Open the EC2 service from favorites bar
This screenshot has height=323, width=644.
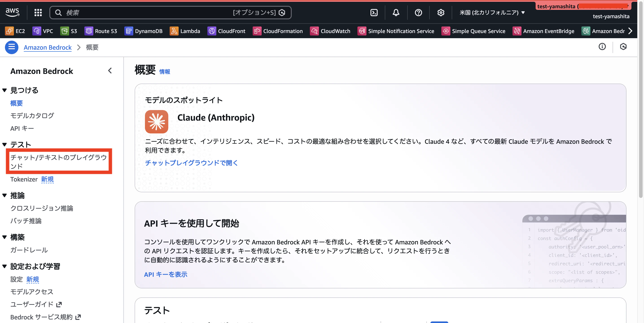[x=15, y=31]
